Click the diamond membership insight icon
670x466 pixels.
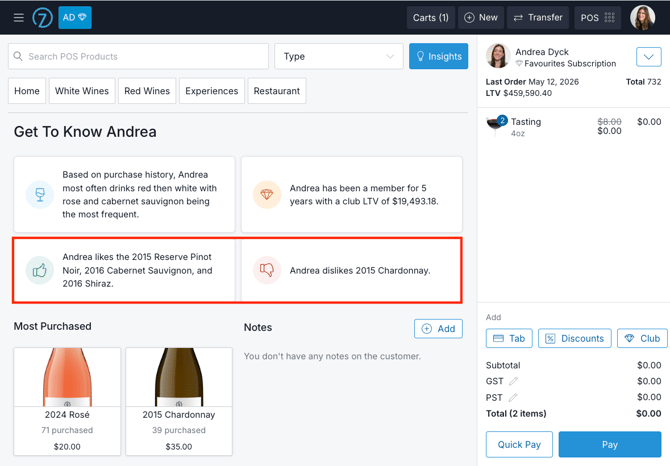(x=267, y=195)
